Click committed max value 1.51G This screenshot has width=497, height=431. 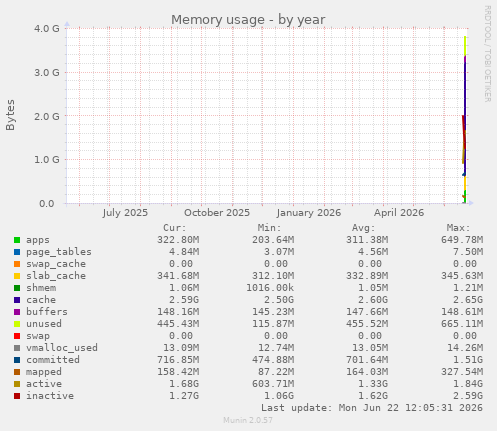[468, 360]
